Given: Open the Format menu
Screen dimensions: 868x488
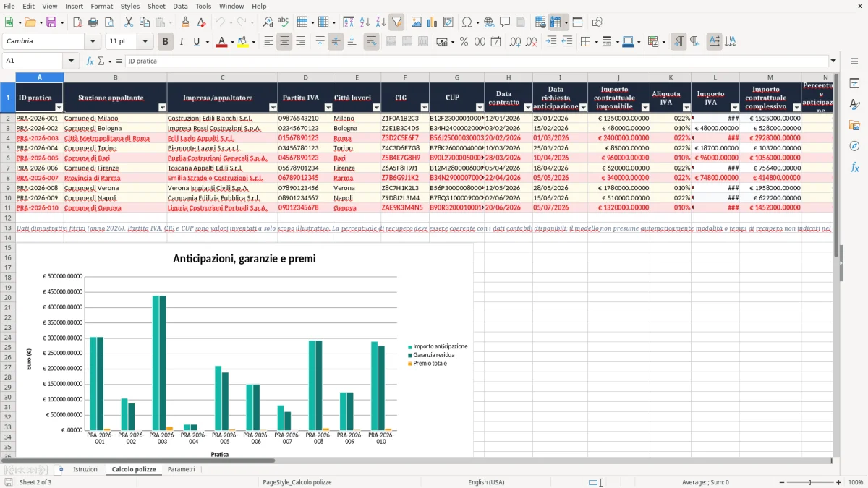Looking at the screenshot, I should click(101, 6).
